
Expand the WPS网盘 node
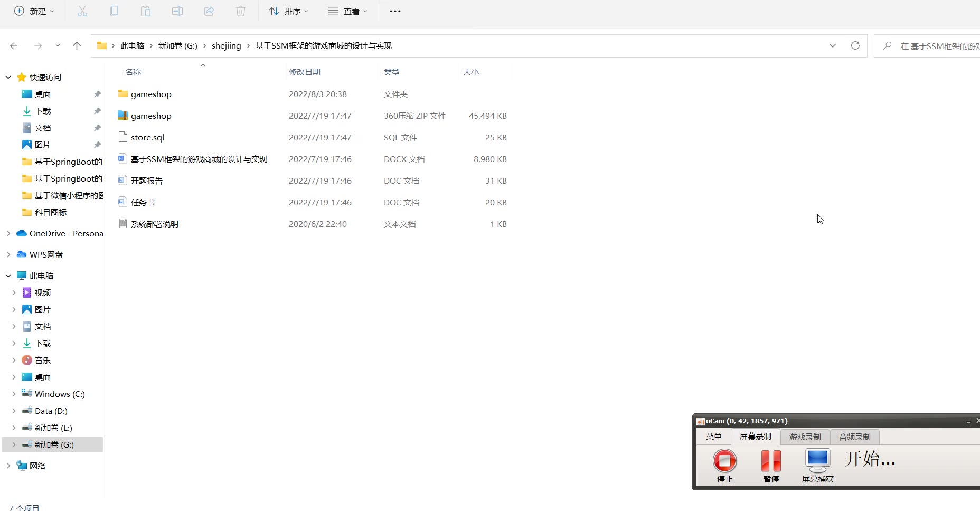pyautogui.click(x=8, y=254)
